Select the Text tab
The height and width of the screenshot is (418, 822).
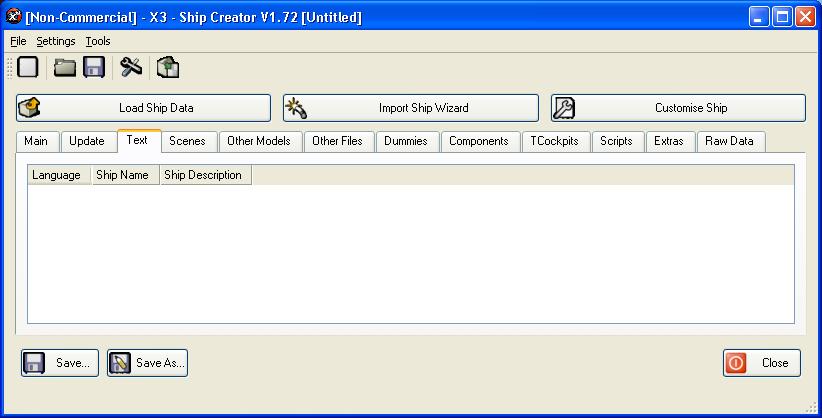coord(137,141)
